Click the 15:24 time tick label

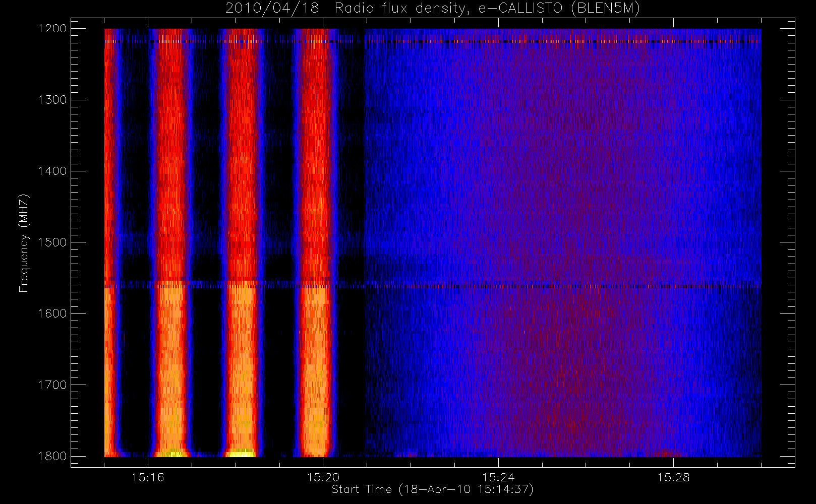coord(498,477)
